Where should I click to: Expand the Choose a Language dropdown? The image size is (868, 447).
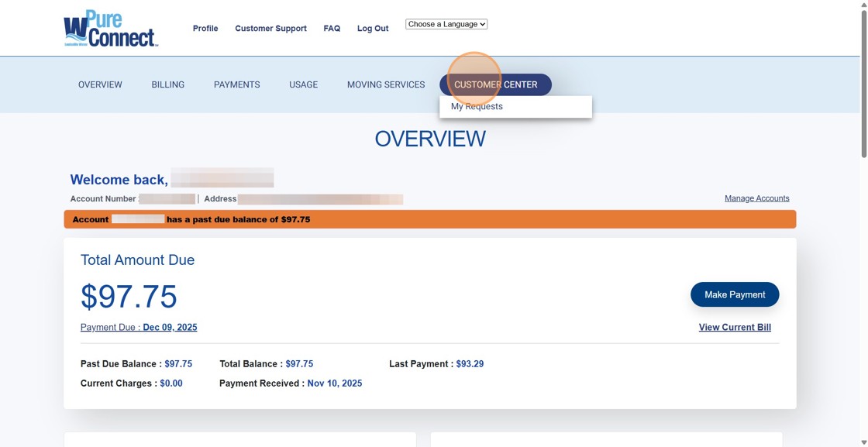click(446, 24)
